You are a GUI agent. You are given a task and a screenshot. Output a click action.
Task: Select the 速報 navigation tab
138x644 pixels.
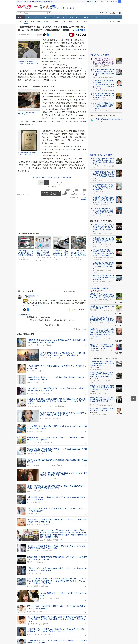click(x=28, y=17)
